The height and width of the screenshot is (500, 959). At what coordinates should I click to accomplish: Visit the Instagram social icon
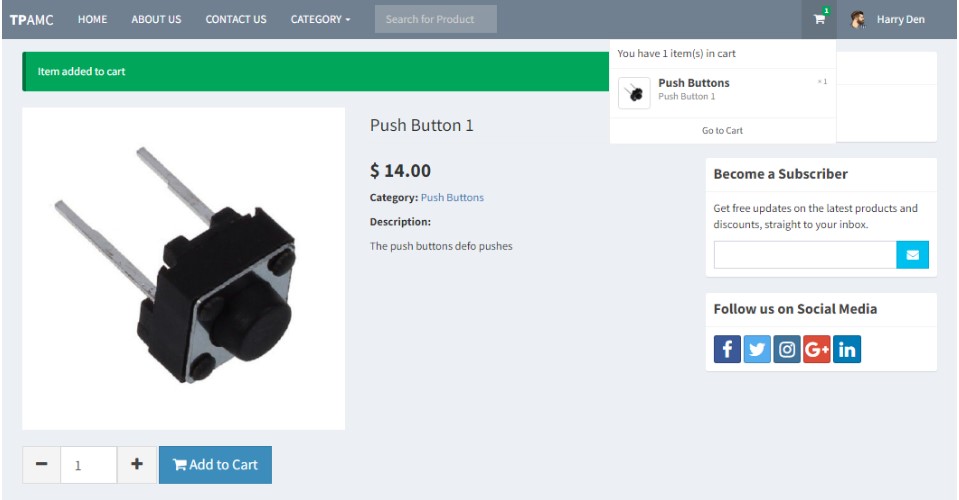pos(787,349)
